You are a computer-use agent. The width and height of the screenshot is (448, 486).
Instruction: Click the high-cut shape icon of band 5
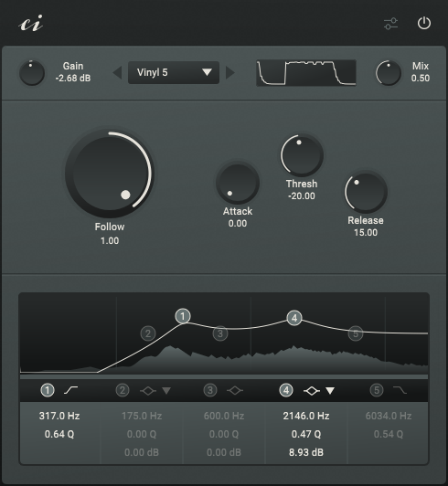tap(400, 390)
